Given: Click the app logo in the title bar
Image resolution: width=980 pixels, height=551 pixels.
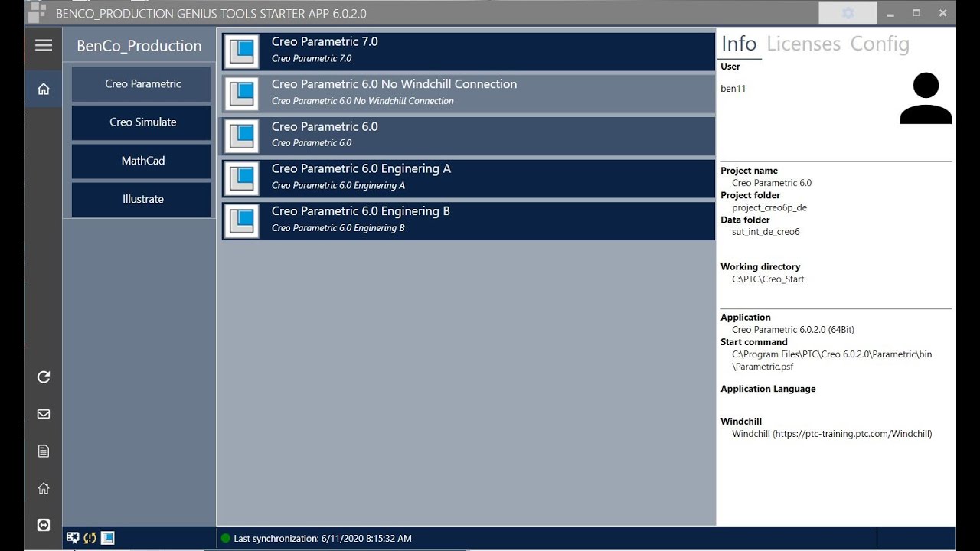Looking at the screenshot, I should (x=38, y=13).
